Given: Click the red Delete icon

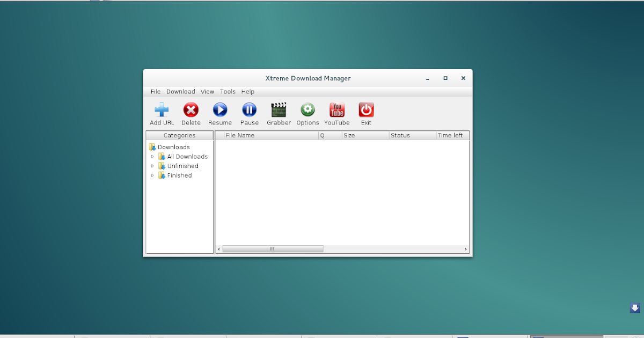Looking at the screenshot, I should [x=191, y=110].
